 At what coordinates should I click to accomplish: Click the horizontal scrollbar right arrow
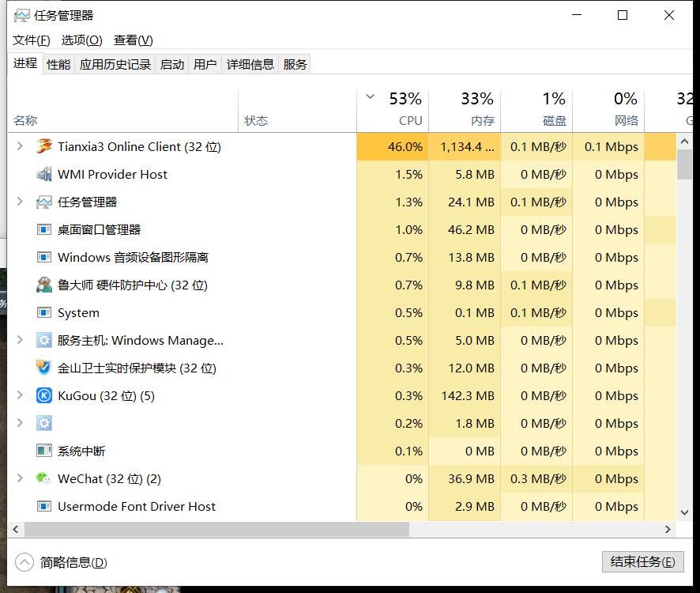(x=668, y=529)
